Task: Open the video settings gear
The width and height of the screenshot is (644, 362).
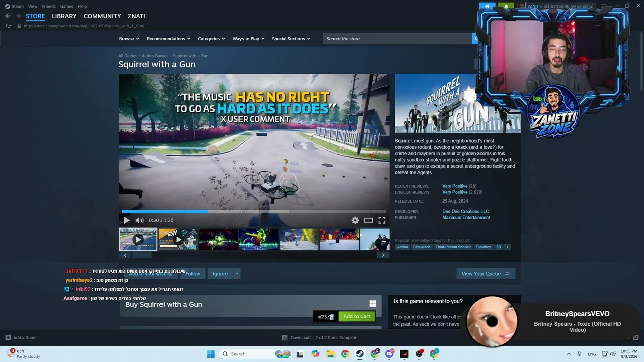Action: [355, 220]
